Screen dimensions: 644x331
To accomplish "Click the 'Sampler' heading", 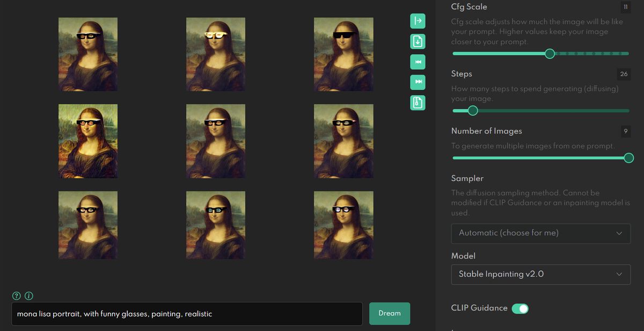I will click(467, 178).
